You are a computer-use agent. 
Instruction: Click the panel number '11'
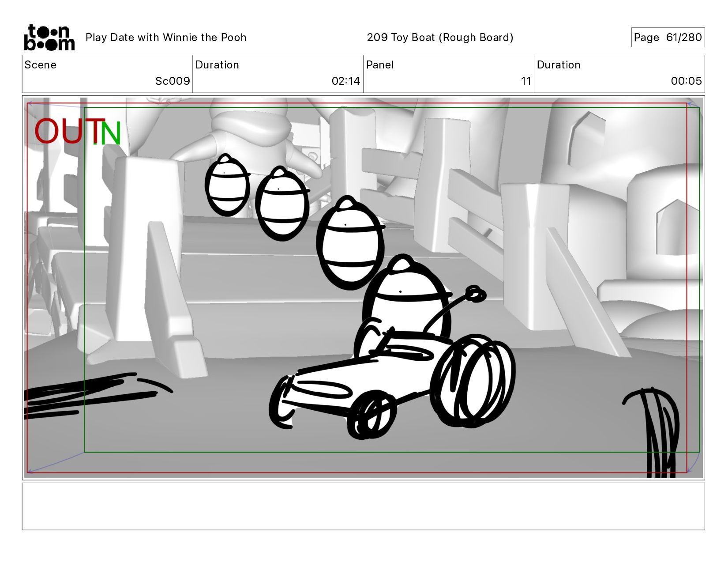pos(525,81)
